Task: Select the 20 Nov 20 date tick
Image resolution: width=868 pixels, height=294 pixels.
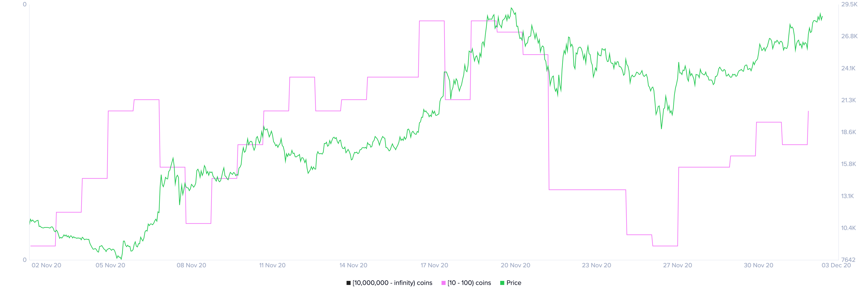Action: click(515, 265)
